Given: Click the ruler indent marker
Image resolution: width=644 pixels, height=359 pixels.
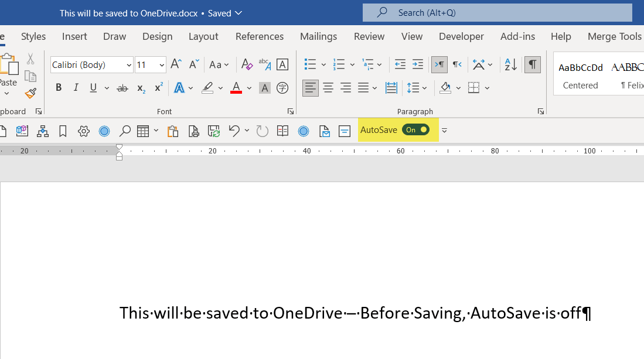Looking at the screenshot, I should (x=119, y=152).
